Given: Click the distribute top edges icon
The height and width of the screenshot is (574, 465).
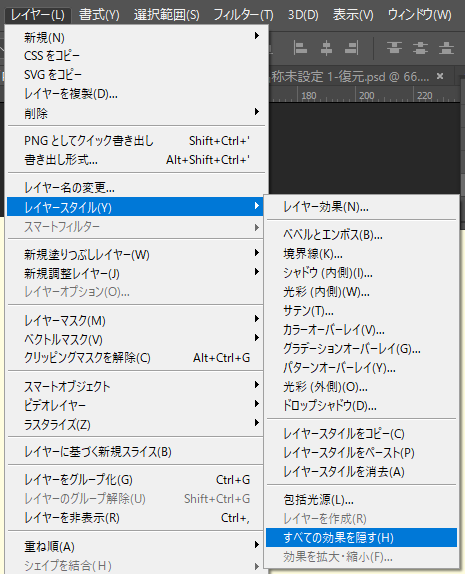Looking at the screenshot, I should point(394,48).
